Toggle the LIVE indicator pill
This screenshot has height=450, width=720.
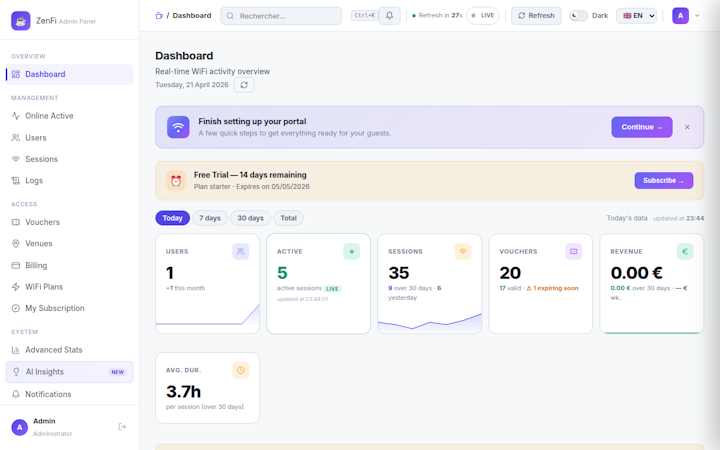point(483,16)
